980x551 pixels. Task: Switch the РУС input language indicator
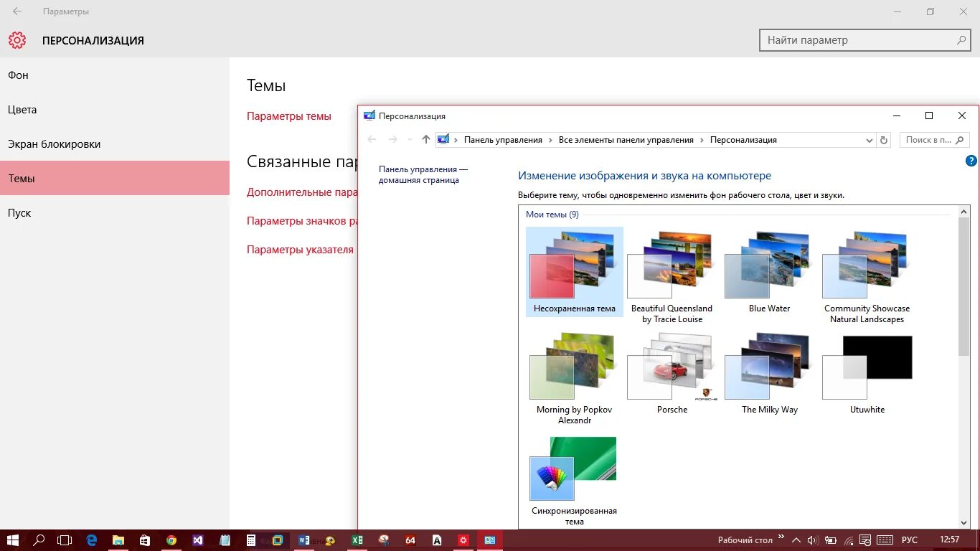click(910, 540)
